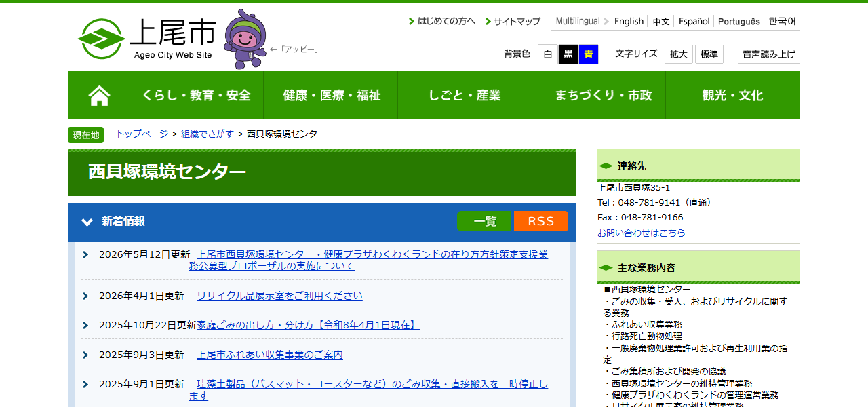Image resolution: width=868 pixels, height=407 pixels.
Task: Collapse 新着情報 section chevron
Action: coord(87,222)
